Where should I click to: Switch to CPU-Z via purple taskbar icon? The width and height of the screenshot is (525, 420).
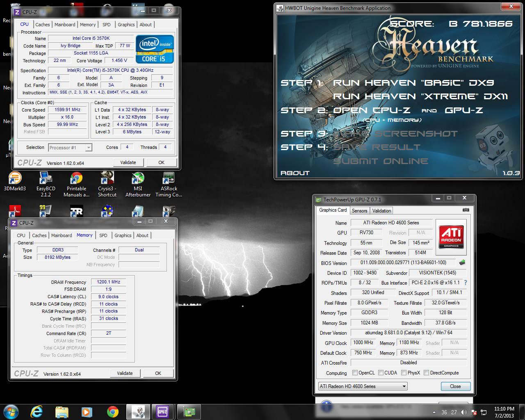(162, 412)
